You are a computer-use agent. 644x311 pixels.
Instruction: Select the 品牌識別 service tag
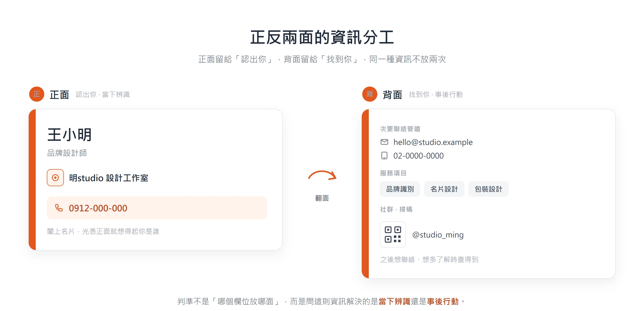[x=400, y=189]
